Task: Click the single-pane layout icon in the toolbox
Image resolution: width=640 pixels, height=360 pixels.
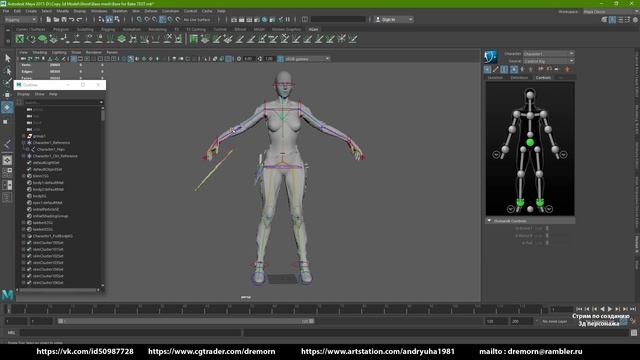Action: (7, 160)
